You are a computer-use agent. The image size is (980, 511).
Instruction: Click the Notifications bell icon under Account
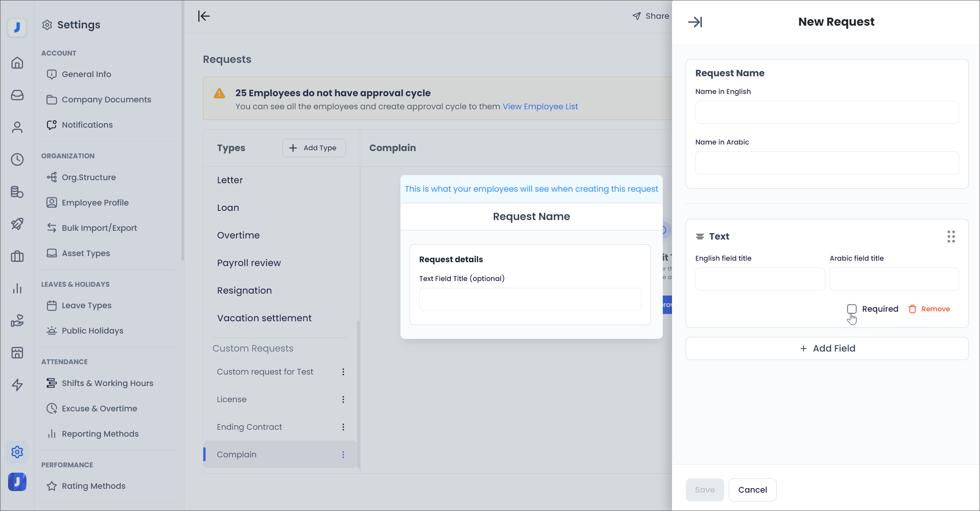click(x=52, y=125)
